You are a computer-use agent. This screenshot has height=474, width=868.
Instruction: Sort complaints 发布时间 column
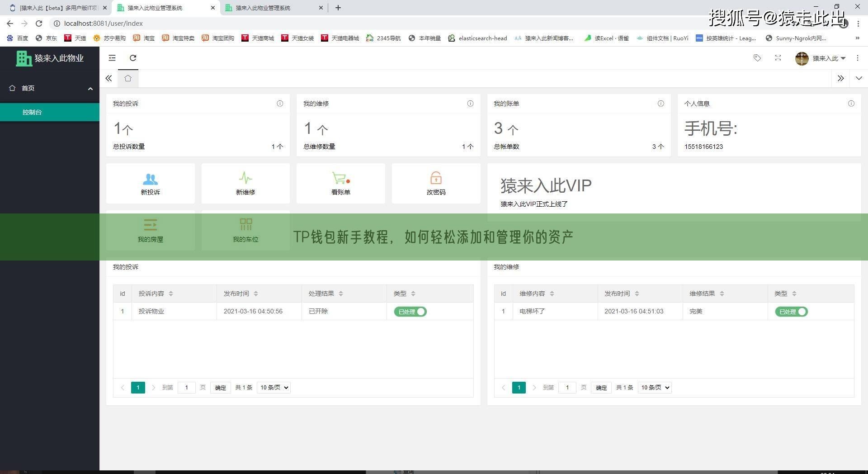pyautogui.click(x=256, y=294)
